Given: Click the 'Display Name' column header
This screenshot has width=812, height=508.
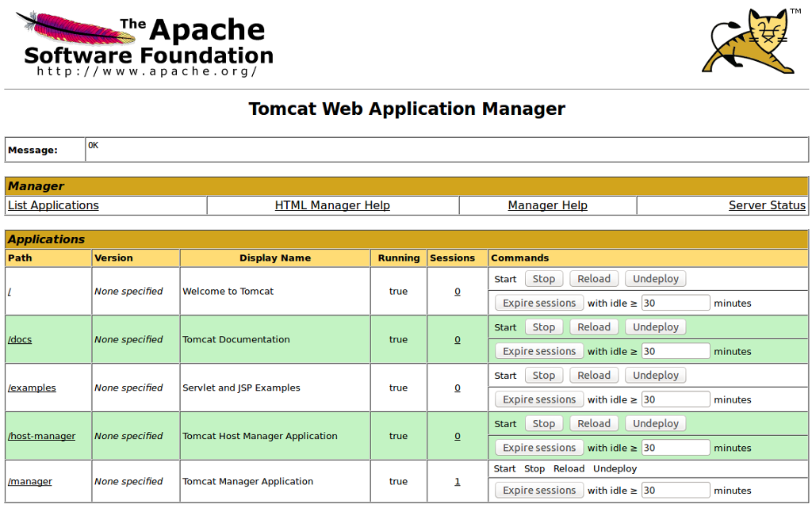Looking at the screenshot, I should [275, 258].
